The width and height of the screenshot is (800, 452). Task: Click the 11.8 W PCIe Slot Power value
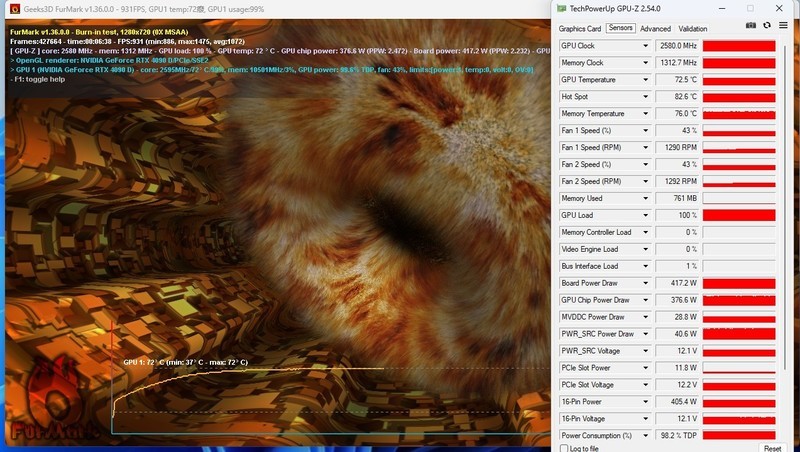click(677, 368)
